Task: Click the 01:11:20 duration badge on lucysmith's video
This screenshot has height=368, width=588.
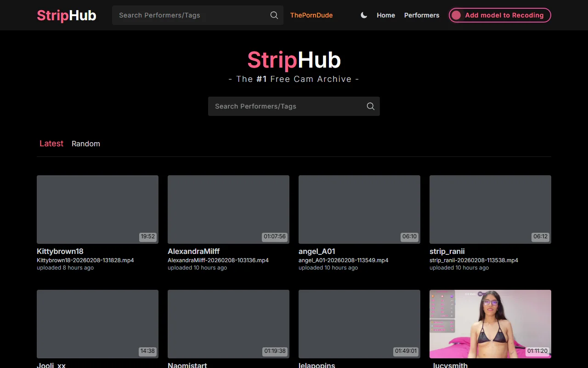Action: [537, 351]
